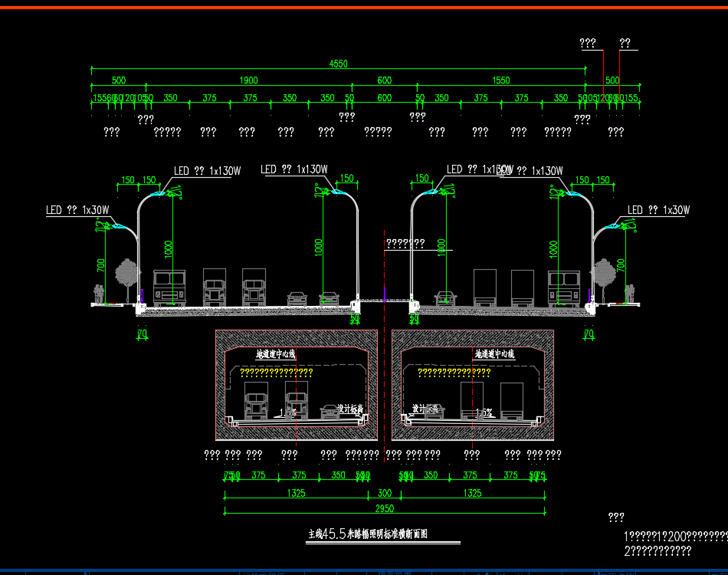
Task: Select the 70 dimension below left curb
Action: point(142,334)
